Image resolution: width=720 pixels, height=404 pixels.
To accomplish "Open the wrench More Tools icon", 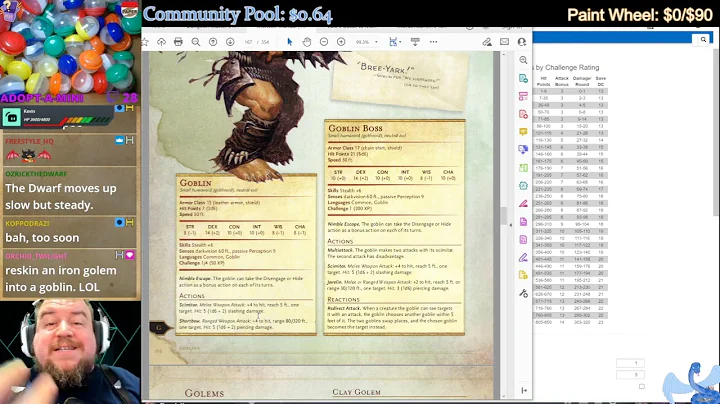I will pos(523,293).
